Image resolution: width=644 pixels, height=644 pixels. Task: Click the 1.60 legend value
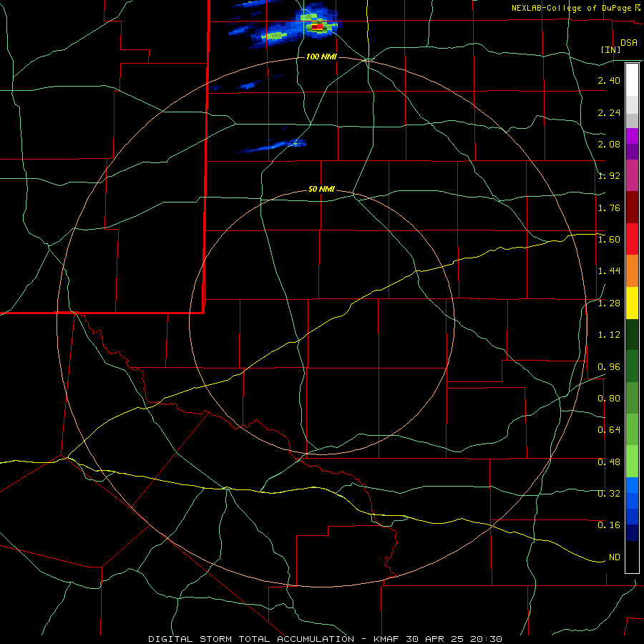[609, 240]
